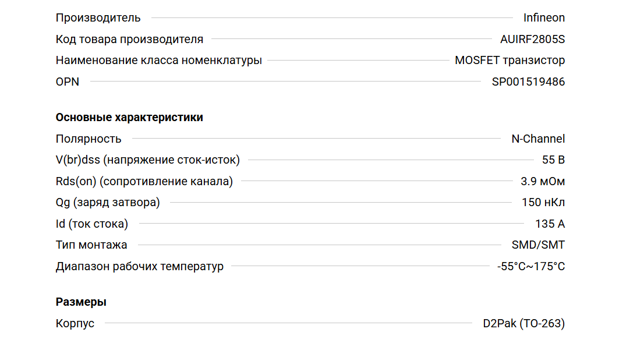Select the AUIRF2805S manufacturer part code
The width and height of the screenshot is (644, 343).
(532, 39)
